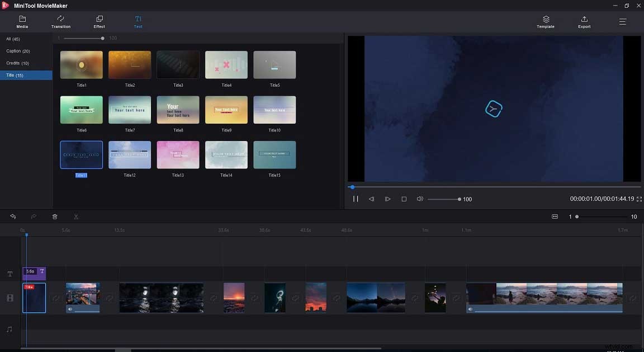Click the Redo icon above the timeline
Screen dimensions: 644x352
[x=33, y=217]
